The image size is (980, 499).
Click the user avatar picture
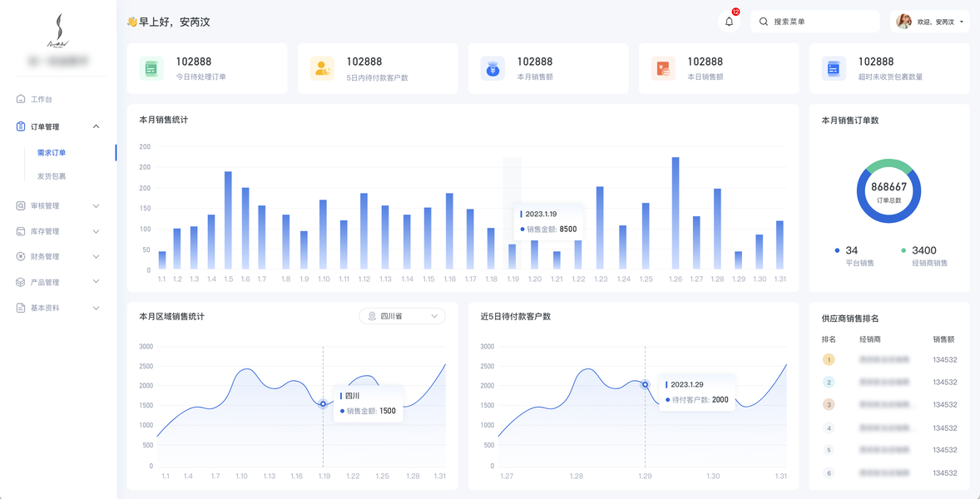pos(903,22)
